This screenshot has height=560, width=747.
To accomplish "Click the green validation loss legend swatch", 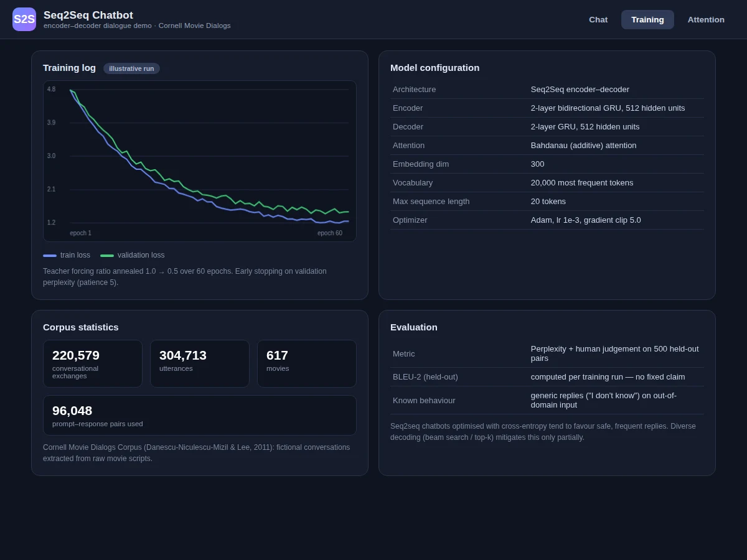I will 107,255.
